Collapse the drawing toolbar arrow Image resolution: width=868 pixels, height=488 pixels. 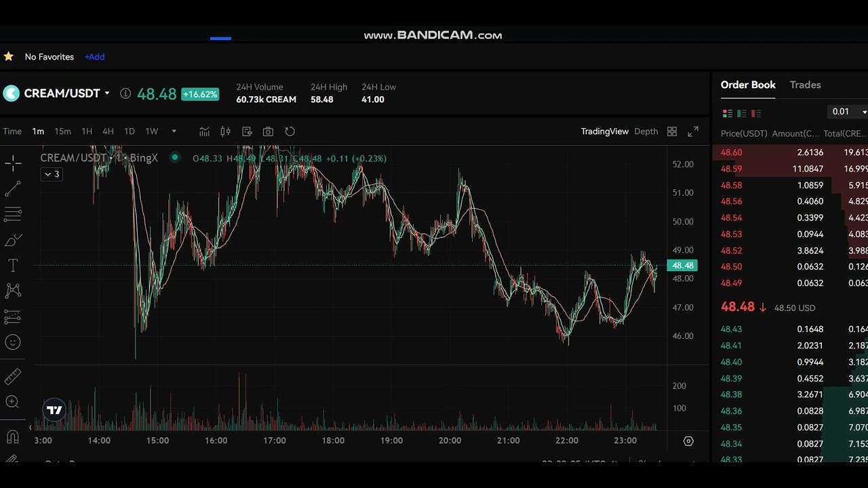[30, 428]
